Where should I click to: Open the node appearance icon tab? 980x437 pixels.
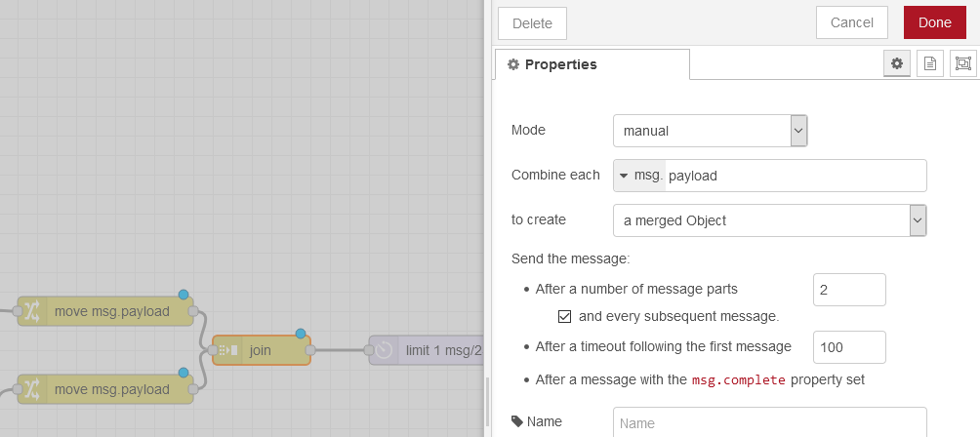(963, 63)
